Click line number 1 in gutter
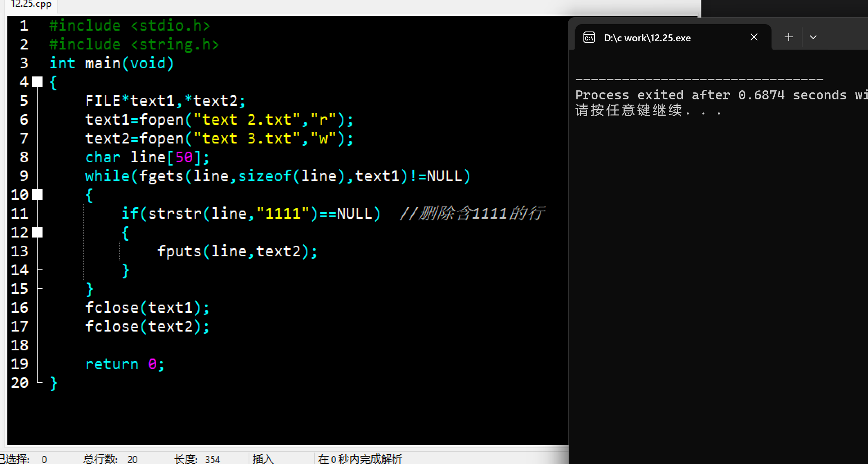The height and width of the screenshot is (464, 868). pyautogui.click(x=24, y=25)
